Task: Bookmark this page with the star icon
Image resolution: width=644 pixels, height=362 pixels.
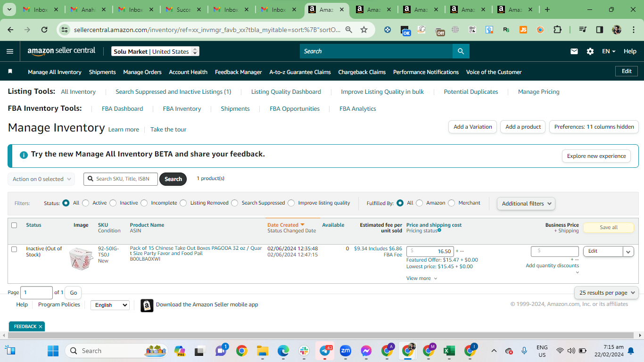Action: (364, 30)
